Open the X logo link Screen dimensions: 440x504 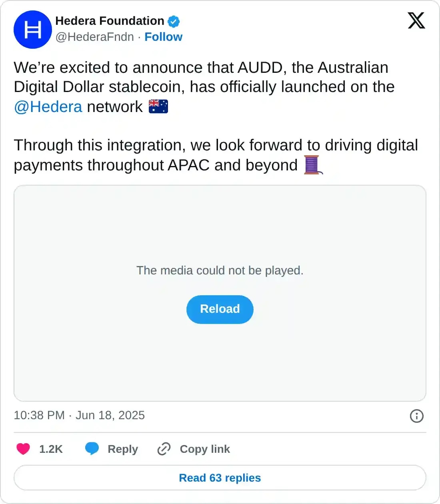(416, 20)
